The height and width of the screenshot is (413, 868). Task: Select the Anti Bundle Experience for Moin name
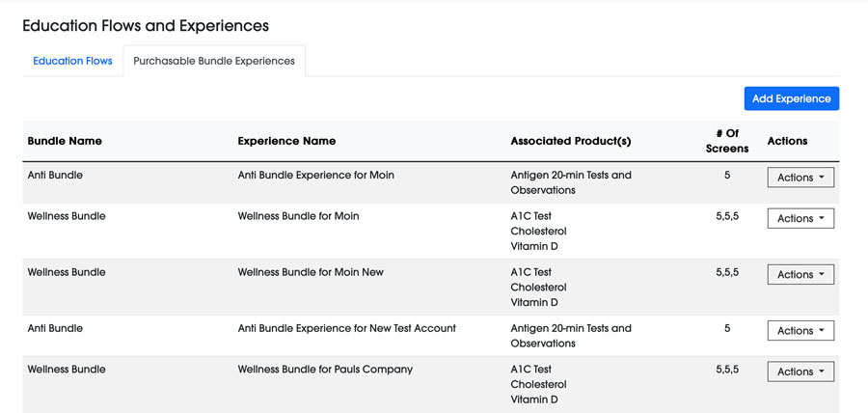pyautogui.click(x=315, y=176)
